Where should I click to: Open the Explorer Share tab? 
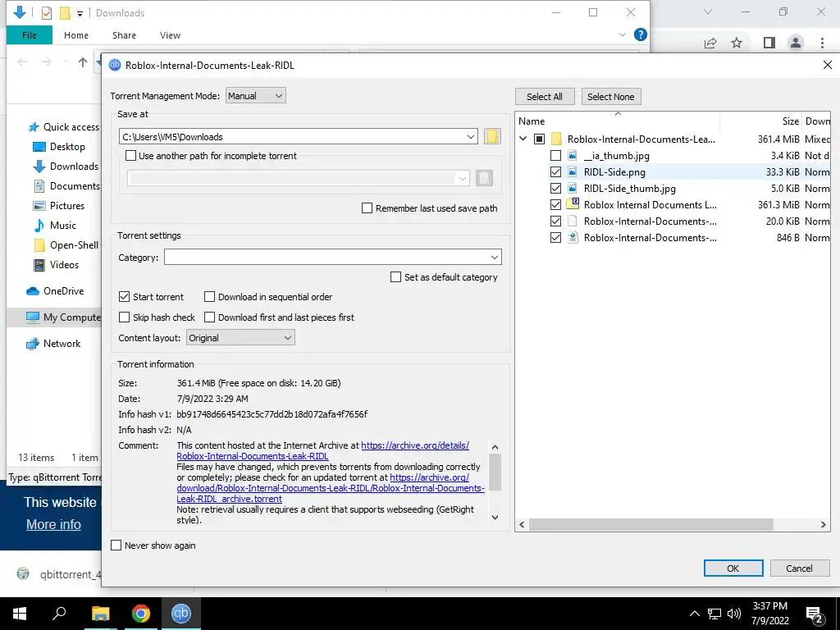coord(124,35)
